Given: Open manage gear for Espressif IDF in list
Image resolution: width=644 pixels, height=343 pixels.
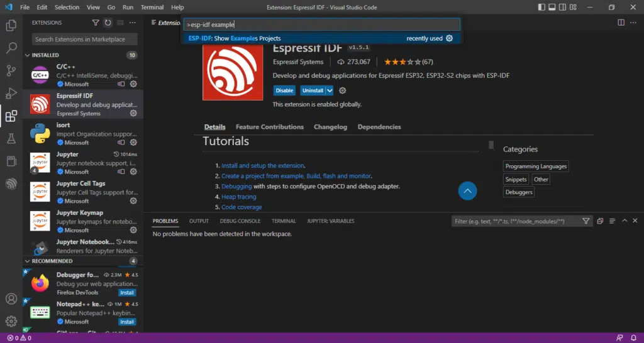Looking at the screenshot, I should [133, 113].
